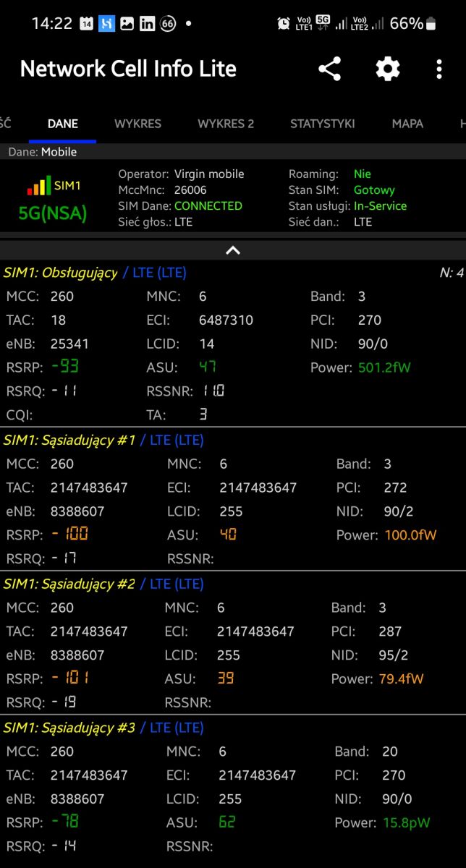Image resolution: width=466 pixels, height=868 pixels.
Task: Tap the Sąsiadujący #3 section header
Action: pyautogui.click(x=103, y=728)
